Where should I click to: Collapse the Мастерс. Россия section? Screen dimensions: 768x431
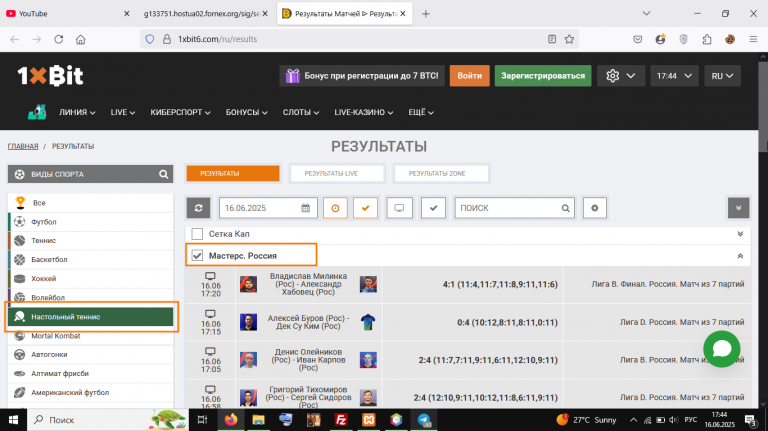point(740,256)
